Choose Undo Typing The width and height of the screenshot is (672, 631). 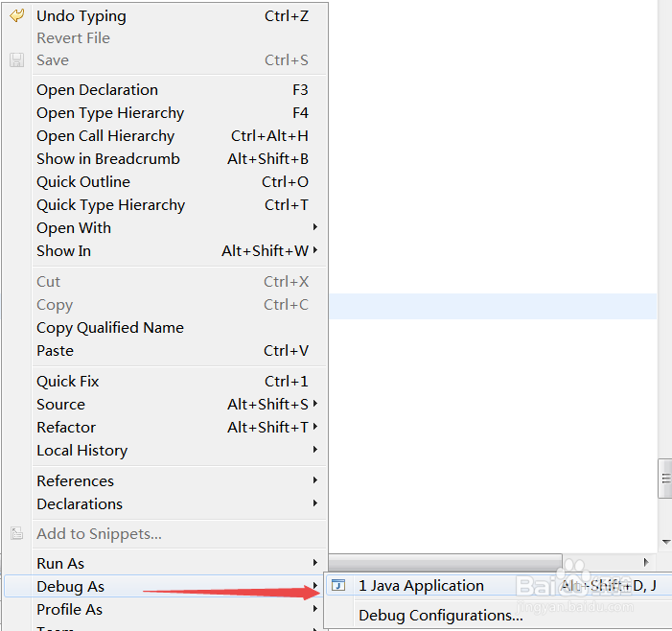pyautogui.click(x=179, y=16)
